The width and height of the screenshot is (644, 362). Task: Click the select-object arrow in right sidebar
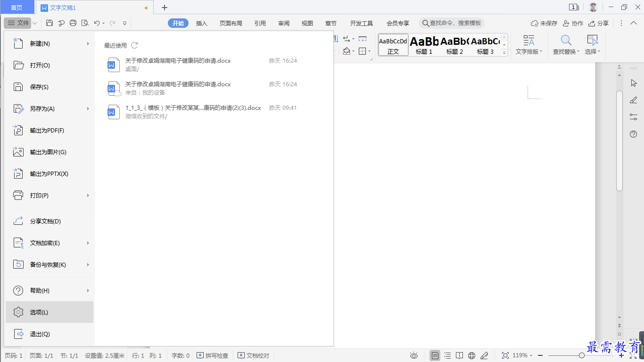click(634, 83)
